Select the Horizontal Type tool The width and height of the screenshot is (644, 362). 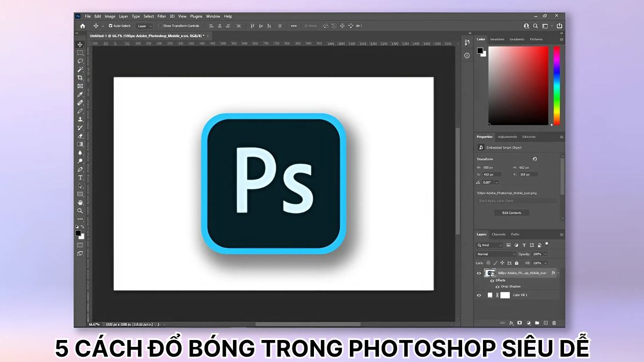point(80,177)
